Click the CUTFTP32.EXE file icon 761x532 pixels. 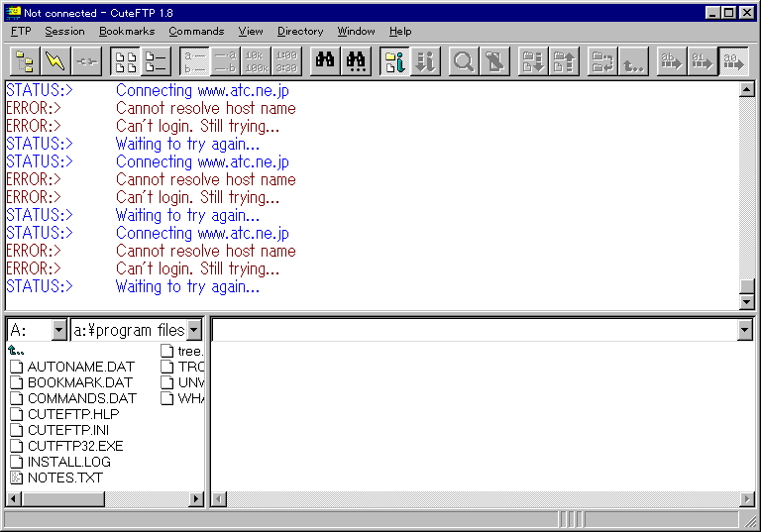[x=17, y=446]
